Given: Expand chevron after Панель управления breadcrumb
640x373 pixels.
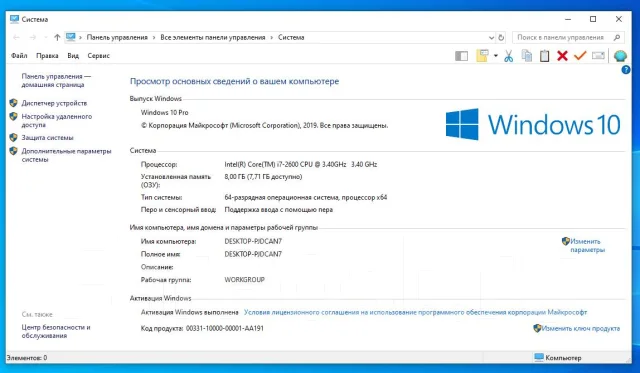Looking at the screenshot, I should pyautogui.click(x=154, y=38).
